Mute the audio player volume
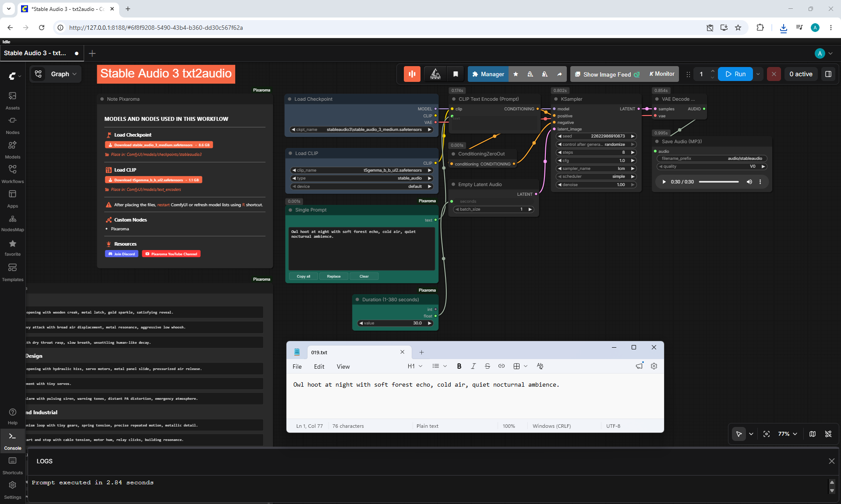Image resolution: width=841 pixels, height=504 pixels. tap(749, 182)
